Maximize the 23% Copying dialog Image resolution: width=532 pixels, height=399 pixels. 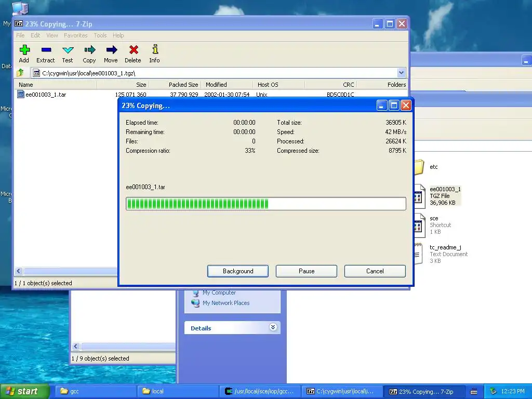394,105
